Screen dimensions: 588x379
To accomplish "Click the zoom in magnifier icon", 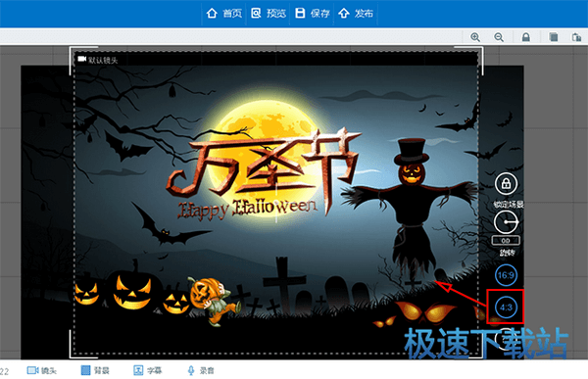I will point(475,37).
